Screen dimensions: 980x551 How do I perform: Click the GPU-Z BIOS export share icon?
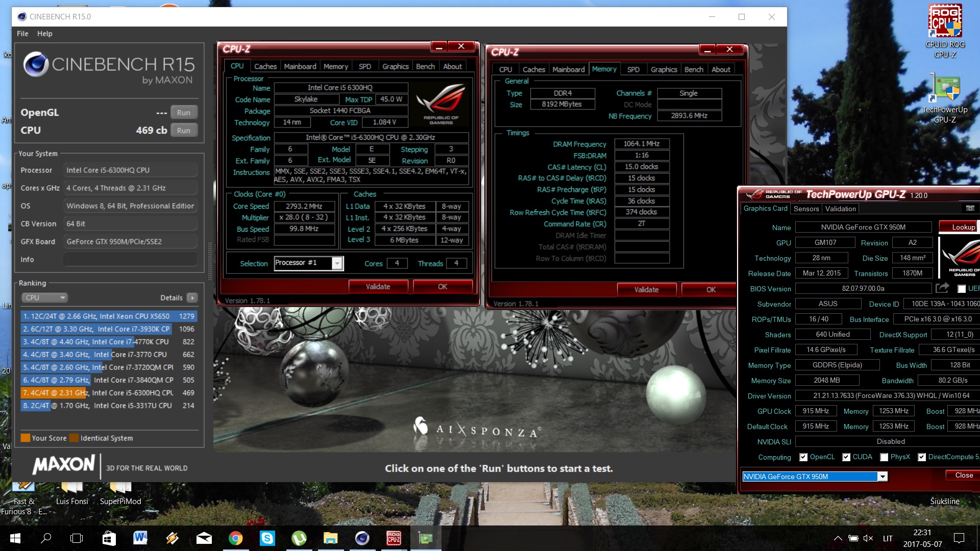click(942, 288)
